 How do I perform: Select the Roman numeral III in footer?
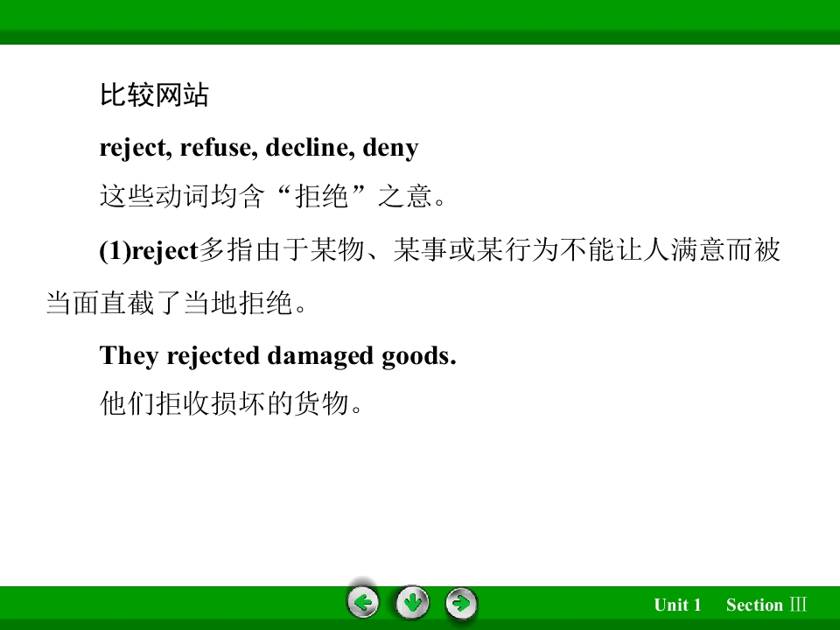pos(798,605)
